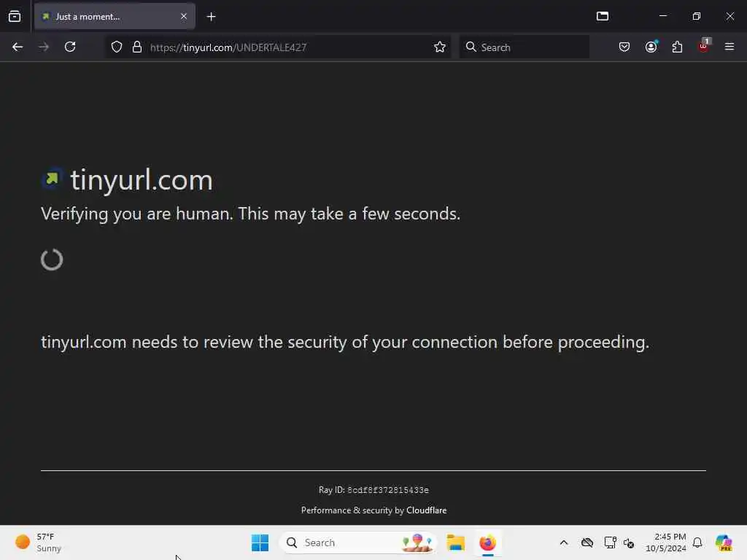
Task: Close the 'Just a moment...' tab
Action: [x=184, y=17]
